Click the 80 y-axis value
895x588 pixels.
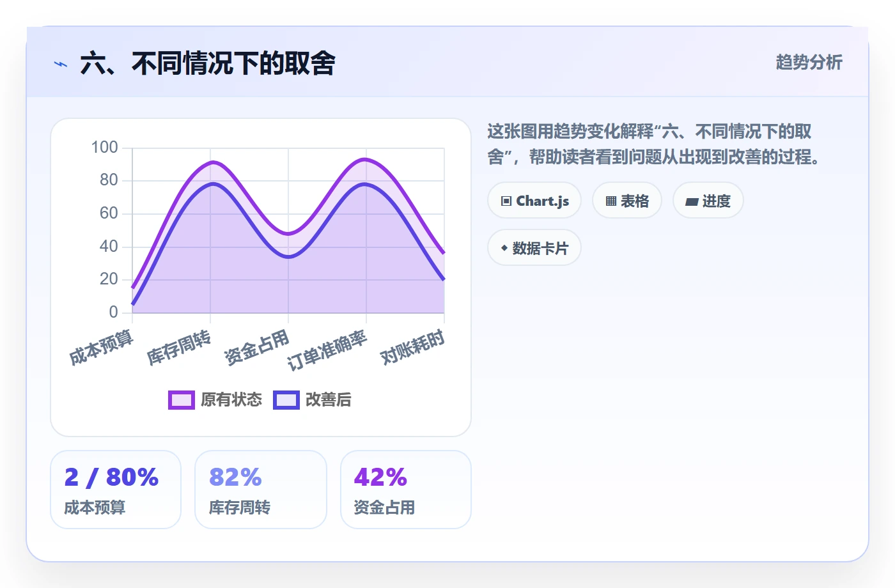click(109, 180)
